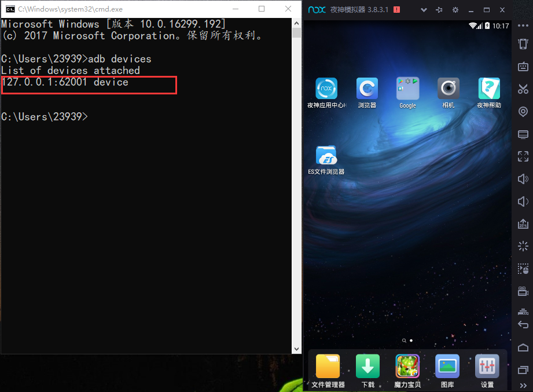Click the Nox pin window icon
Viewport: 533px width, 392px height.
pyautogui.click(x=439, y=10)
